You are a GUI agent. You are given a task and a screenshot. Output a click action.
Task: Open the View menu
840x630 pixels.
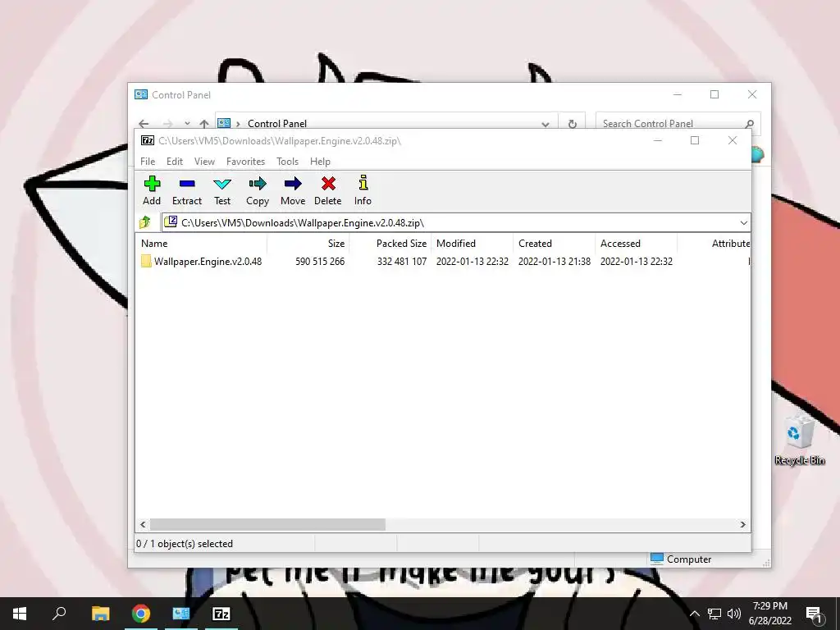click(204, 162)
